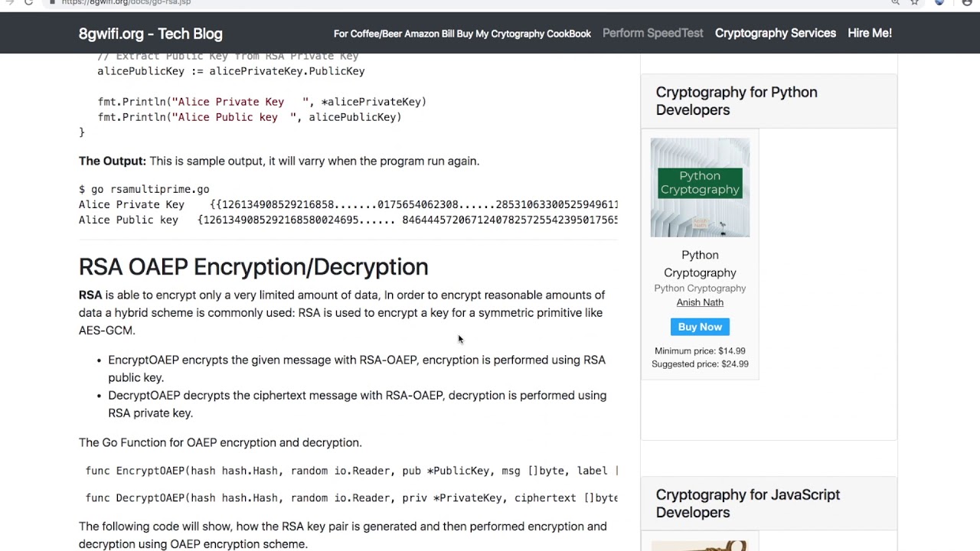Screen dimensions: 980x551
Task: Click the func EncryptOAEP signature code line
Action: 351,471
